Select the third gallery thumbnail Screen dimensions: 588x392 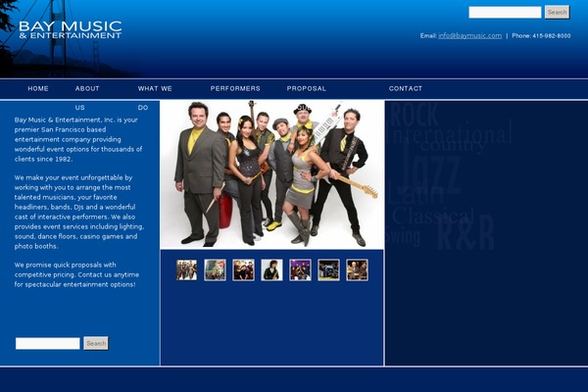point(243,269)
